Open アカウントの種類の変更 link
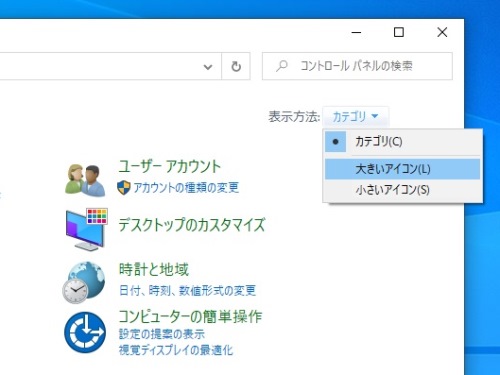This screenshot has height=375, width=500. (x=186, y=188)
